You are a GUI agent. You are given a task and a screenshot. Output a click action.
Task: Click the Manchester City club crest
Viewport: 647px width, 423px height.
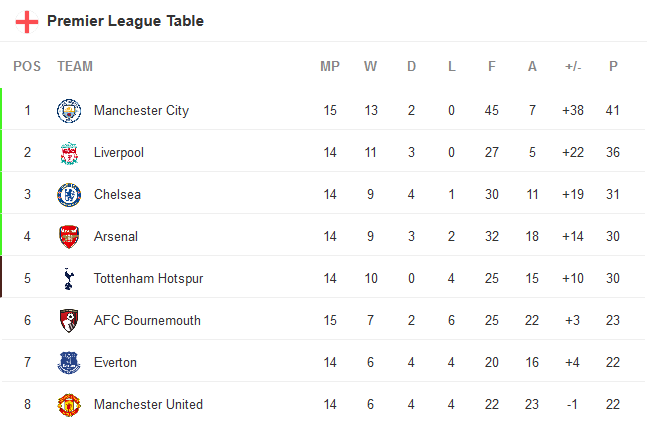pyautogui.click(x=69, y=110)
